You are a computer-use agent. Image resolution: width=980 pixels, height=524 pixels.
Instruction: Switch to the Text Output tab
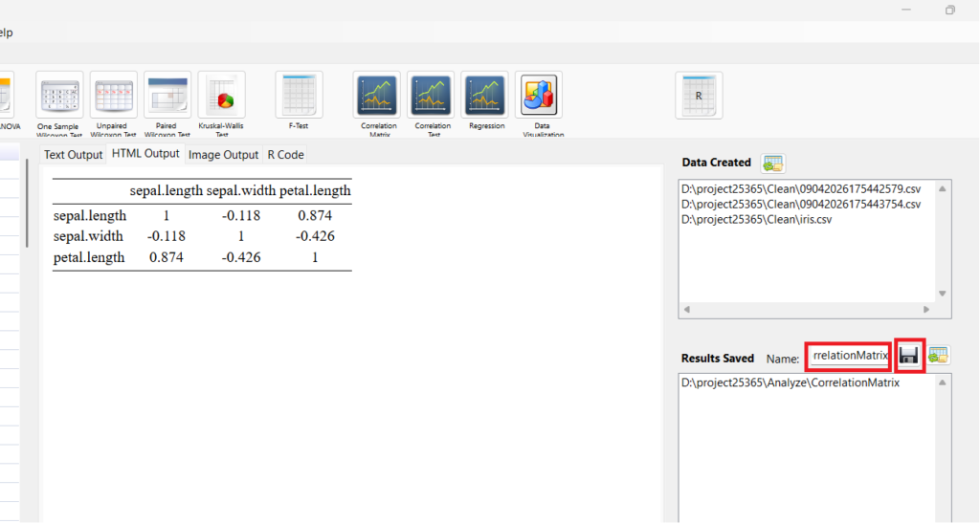point(74,155)
